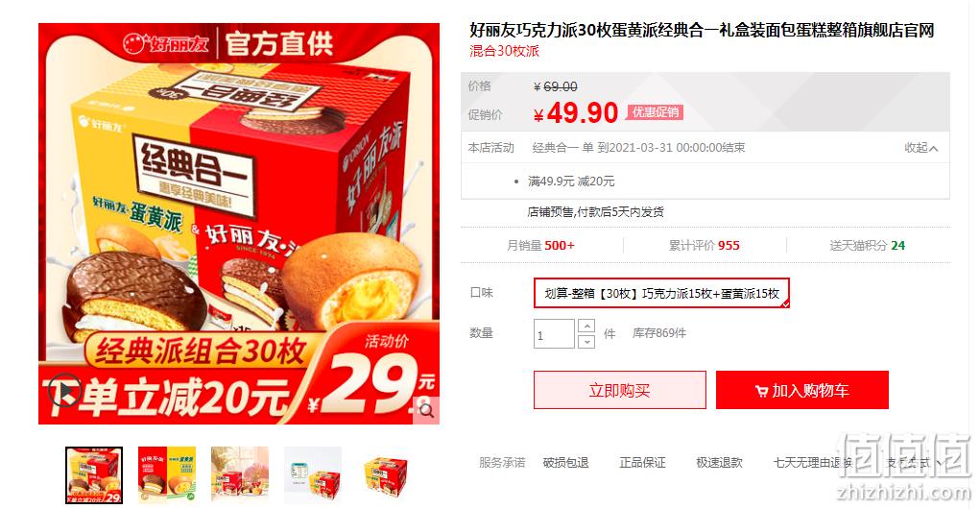The image size is (980, 509).
Task: Open the 累计评价 955 reviews link
Action: tap(704, 246)
